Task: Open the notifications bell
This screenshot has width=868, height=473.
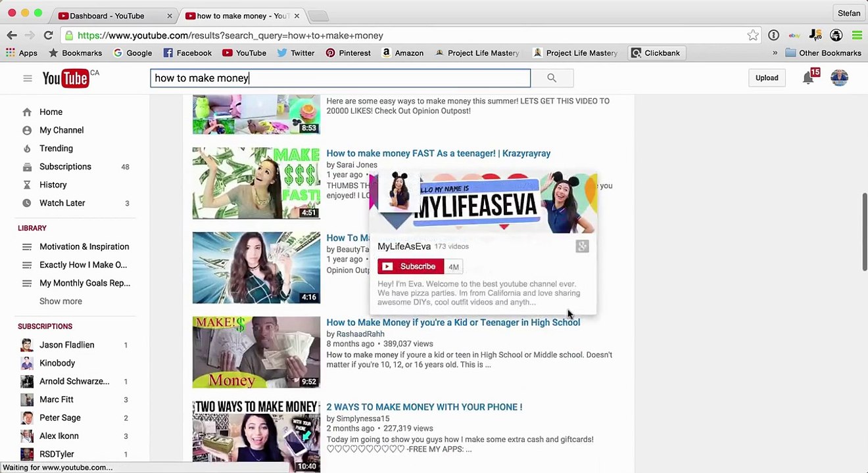Action: tap(808, 78)
